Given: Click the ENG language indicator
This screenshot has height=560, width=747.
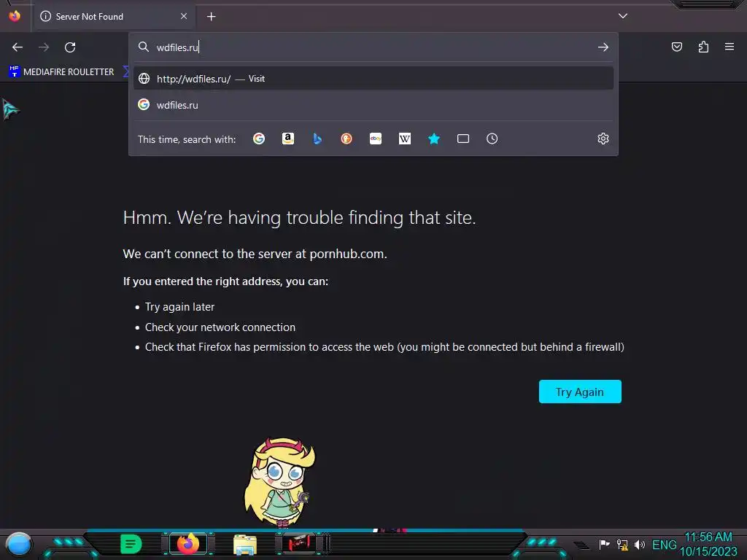Looking at the screenshot, I should (664, 544).
